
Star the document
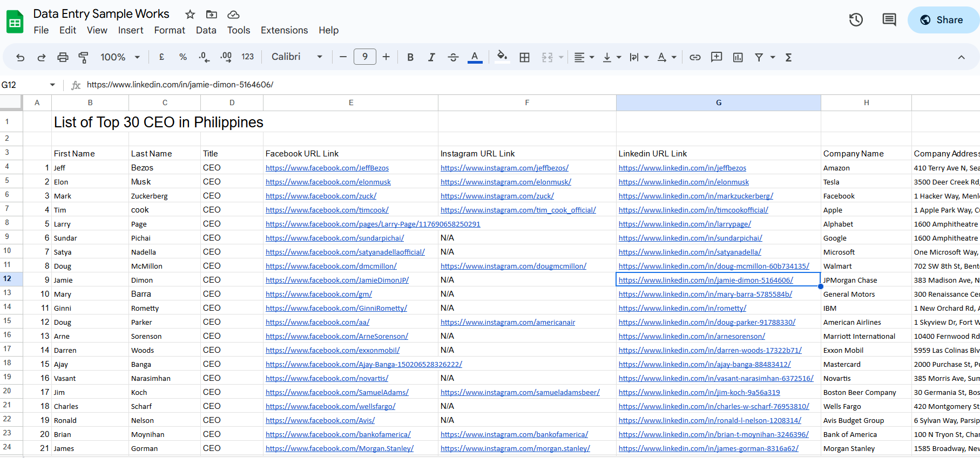190,15
